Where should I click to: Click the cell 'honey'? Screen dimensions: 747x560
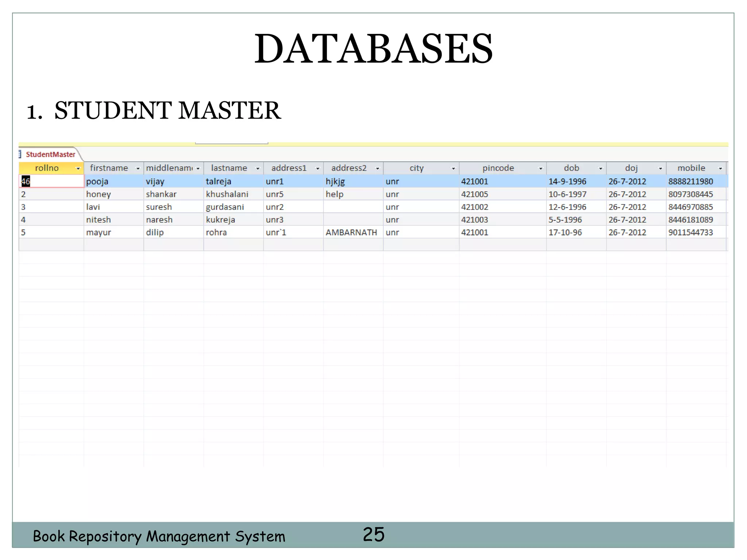click(114, 194)
